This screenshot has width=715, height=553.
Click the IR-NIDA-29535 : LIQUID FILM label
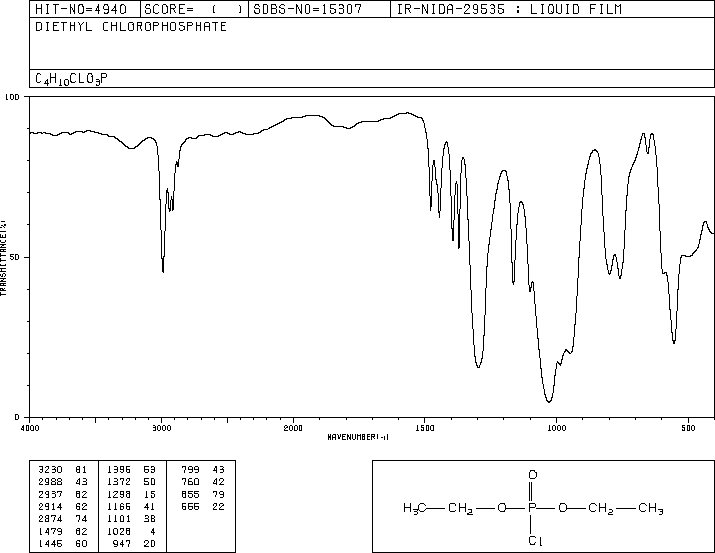pyautogui.click(x=509, y=9)
